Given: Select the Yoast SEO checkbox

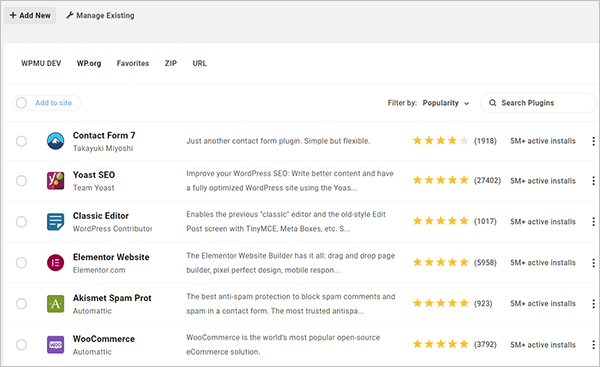Looking at the screenshot, I should [21, 181].
